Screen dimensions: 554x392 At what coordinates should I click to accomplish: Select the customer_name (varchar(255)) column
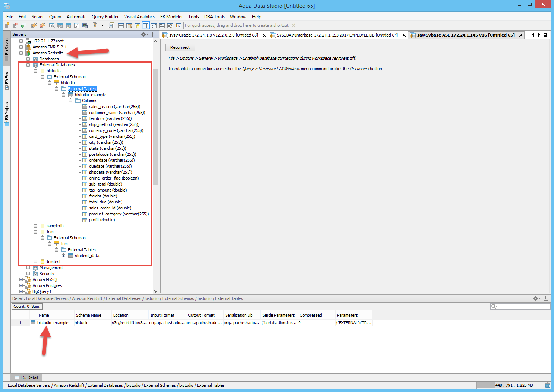tap(117, 113)
